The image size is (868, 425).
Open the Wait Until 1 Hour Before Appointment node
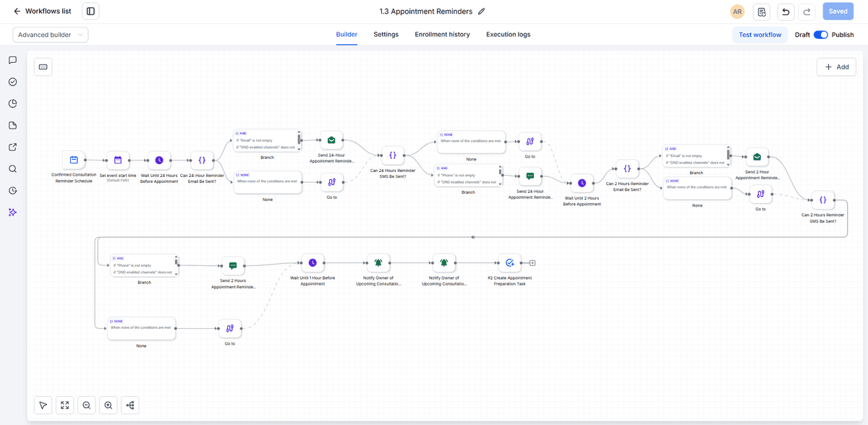coord(312,263)
